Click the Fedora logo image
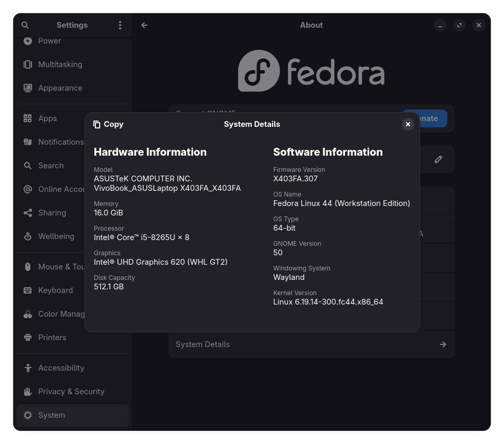The height and width of the screenshot is (444, 504). point(311,71)
